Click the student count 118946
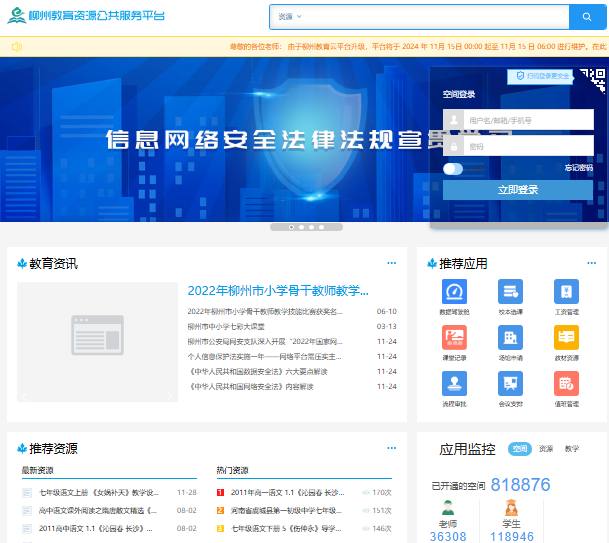 (512, 537)
